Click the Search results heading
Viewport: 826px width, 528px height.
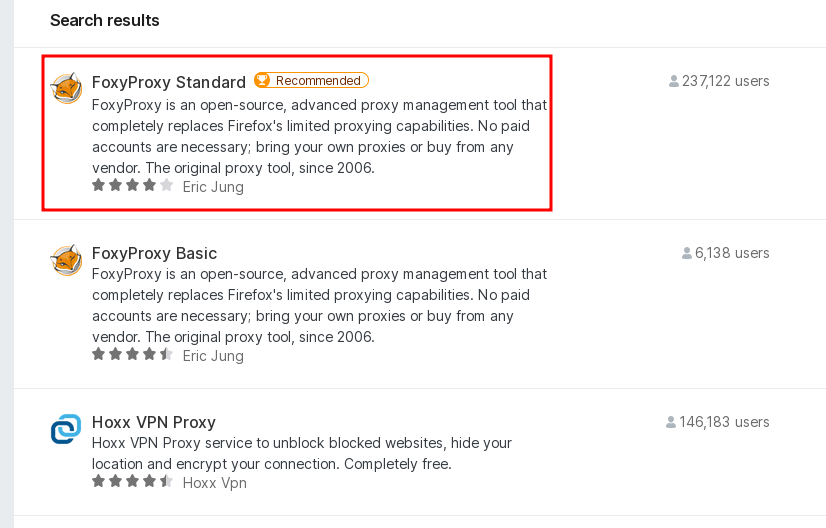pyautogui.click(x=104, y=20)
